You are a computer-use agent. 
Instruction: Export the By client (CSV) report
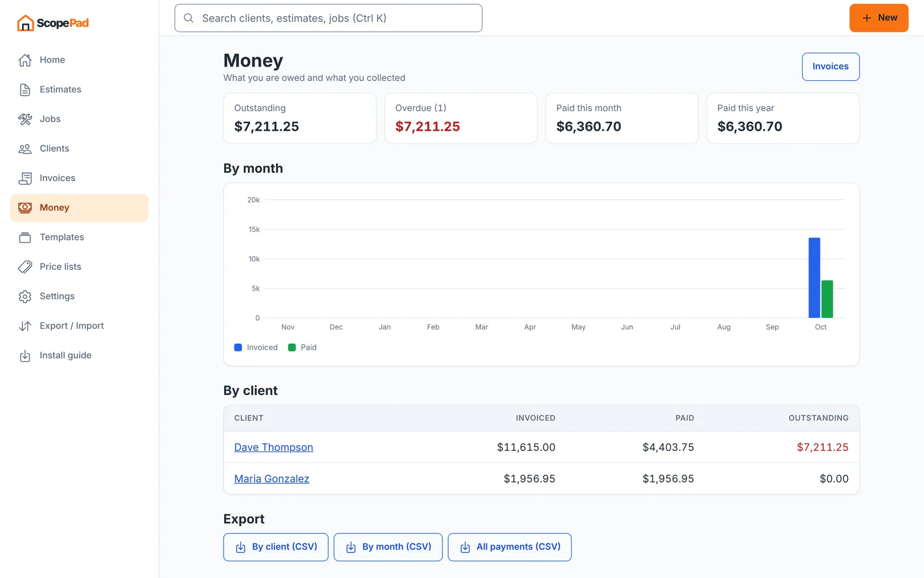pyautogui.click(x=275, y=547)
